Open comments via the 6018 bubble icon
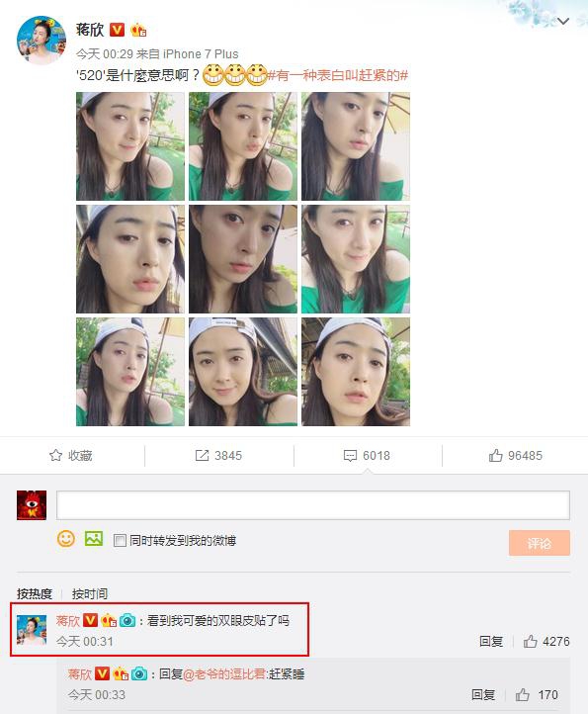 click(x=350, y=456)
